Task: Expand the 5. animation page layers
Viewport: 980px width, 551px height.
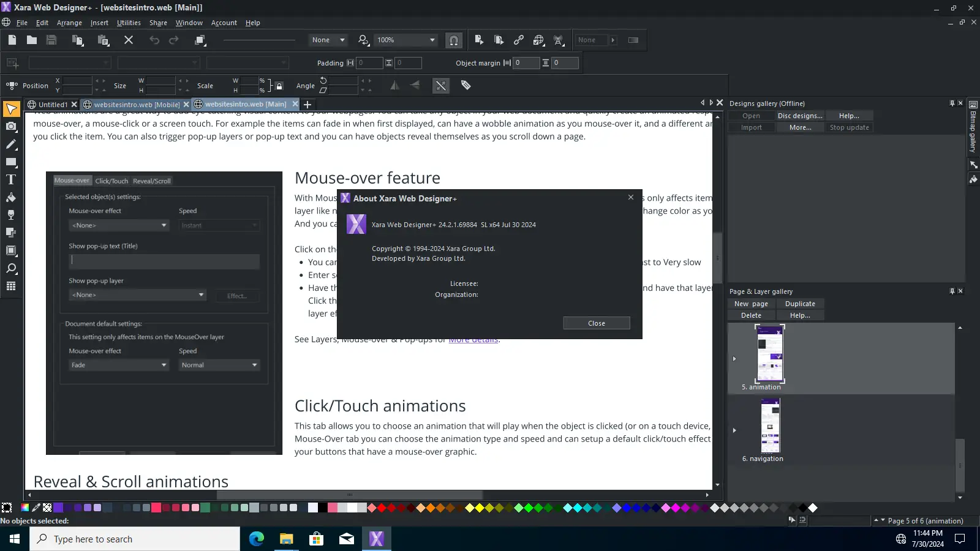Action: 734,359
